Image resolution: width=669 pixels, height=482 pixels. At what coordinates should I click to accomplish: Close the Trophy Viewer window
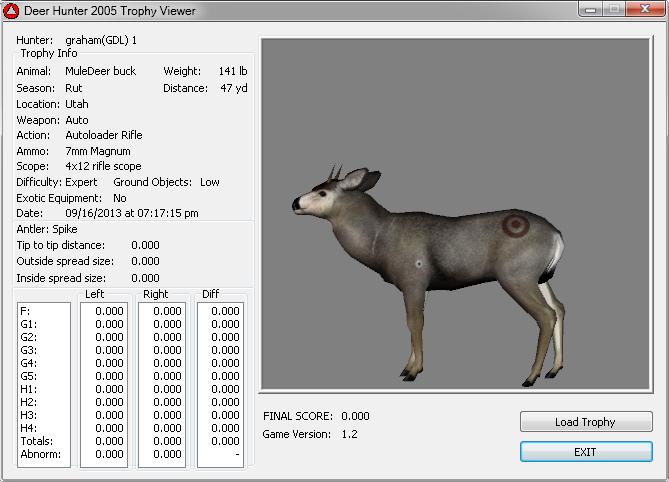[644, 9]
